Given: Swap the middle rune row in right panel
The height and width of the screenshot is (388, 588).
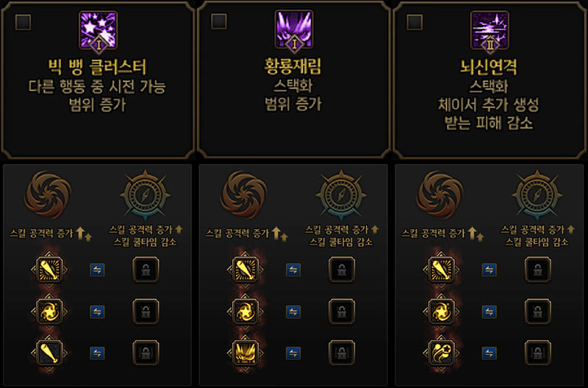Looking at the screenshot, I should tap(489, 312).
